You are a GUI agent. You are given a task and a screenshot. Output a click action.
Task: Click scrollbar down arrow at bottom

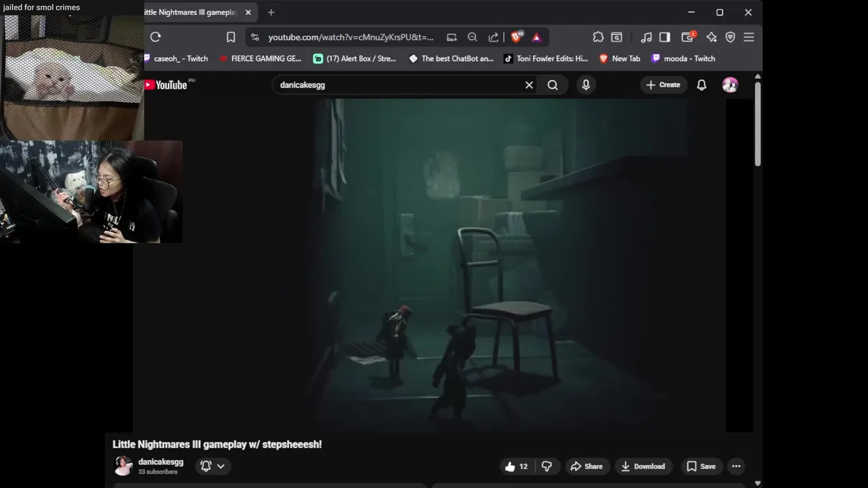[x=757, y=483]
